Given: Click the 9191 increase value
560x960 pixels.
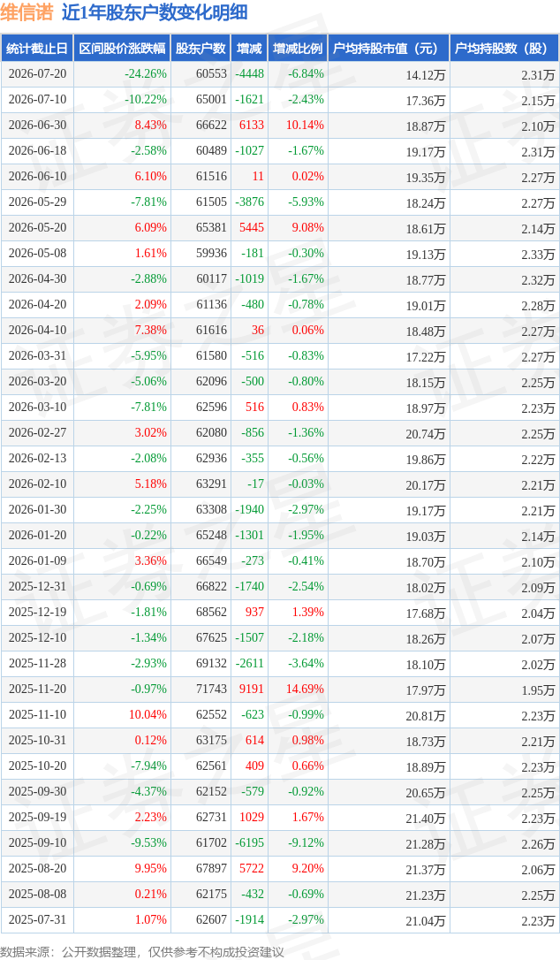Looking at the screenshot, I should pos(251,689).
